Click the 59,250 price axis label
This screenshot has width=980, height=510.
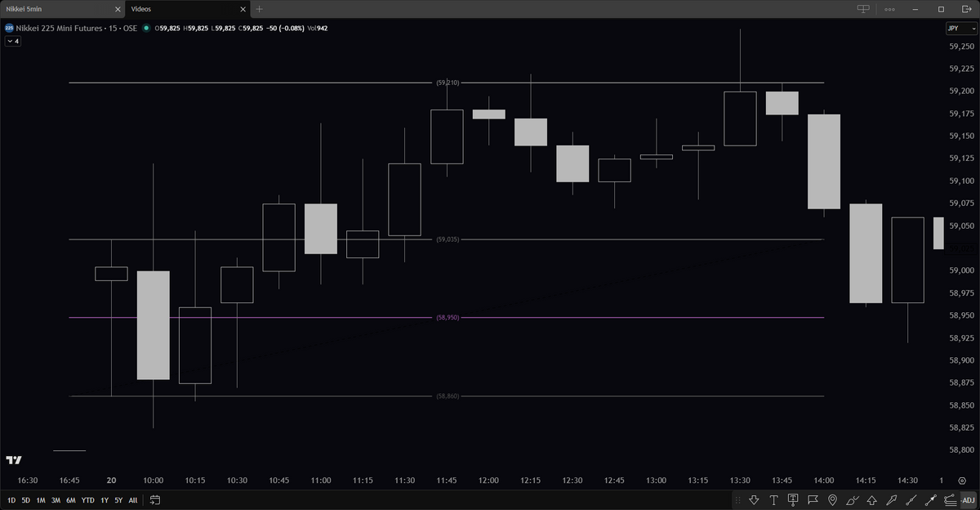click(x=961, y=47)
